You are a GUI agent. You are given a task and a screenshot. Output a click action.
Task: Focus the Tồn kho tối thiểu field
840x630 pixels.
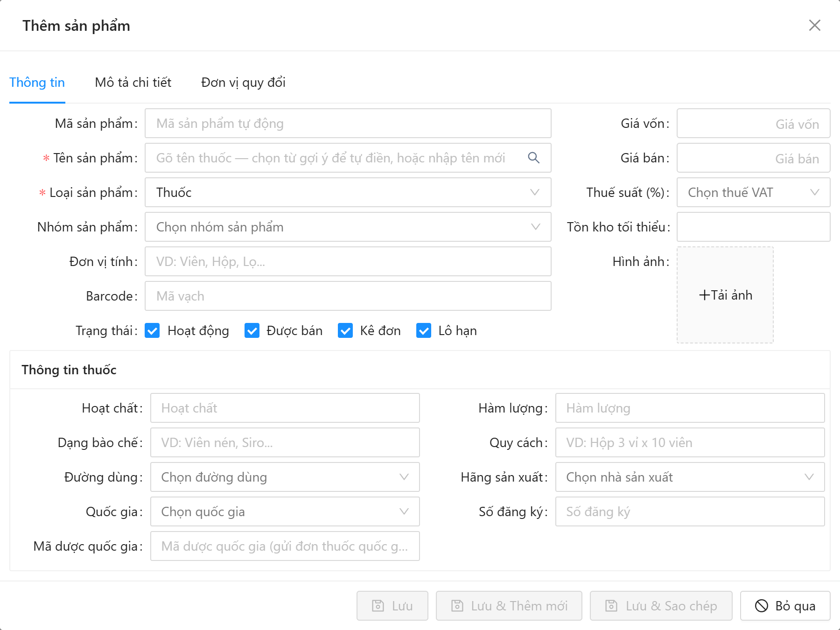754,227
